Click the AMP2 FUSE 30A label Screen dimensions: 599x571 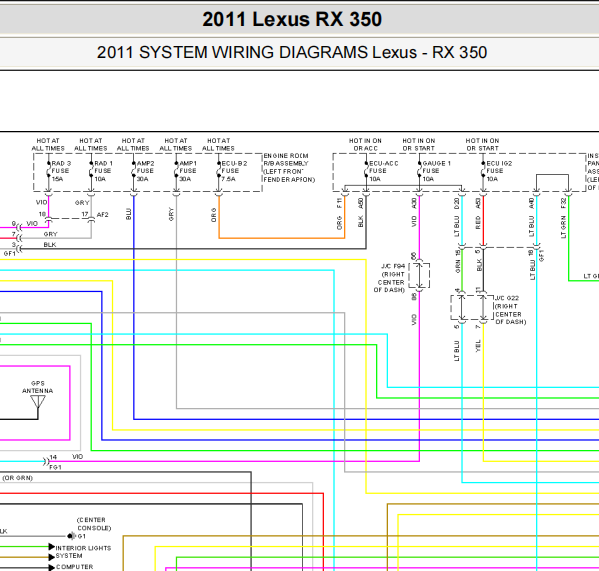(x=146, y=171)
